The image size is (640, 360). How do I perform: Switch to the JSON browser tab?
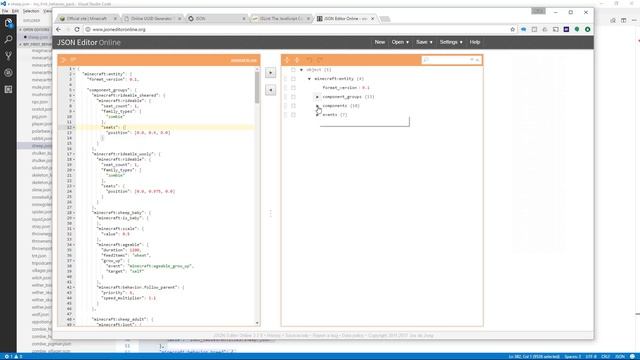coord(216,19)
